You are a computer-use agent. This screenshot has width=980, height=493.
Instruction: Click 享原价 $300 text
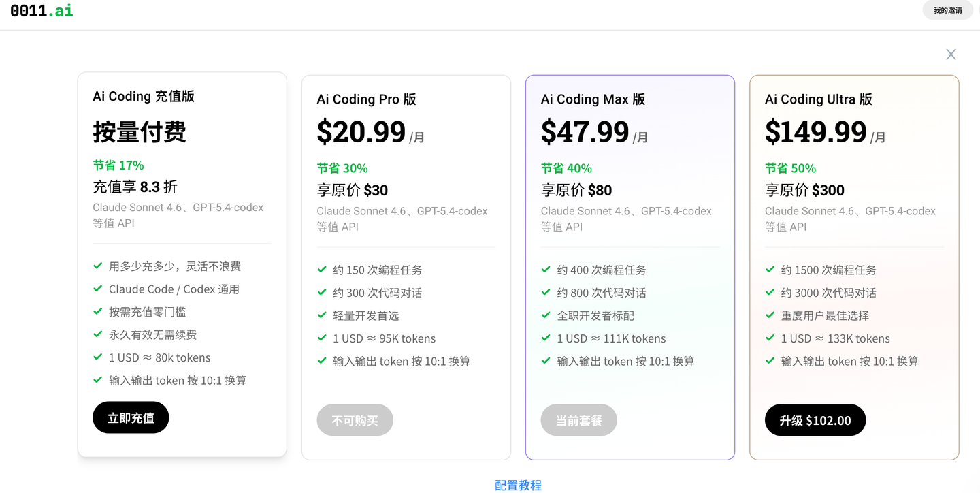(804, 190)
